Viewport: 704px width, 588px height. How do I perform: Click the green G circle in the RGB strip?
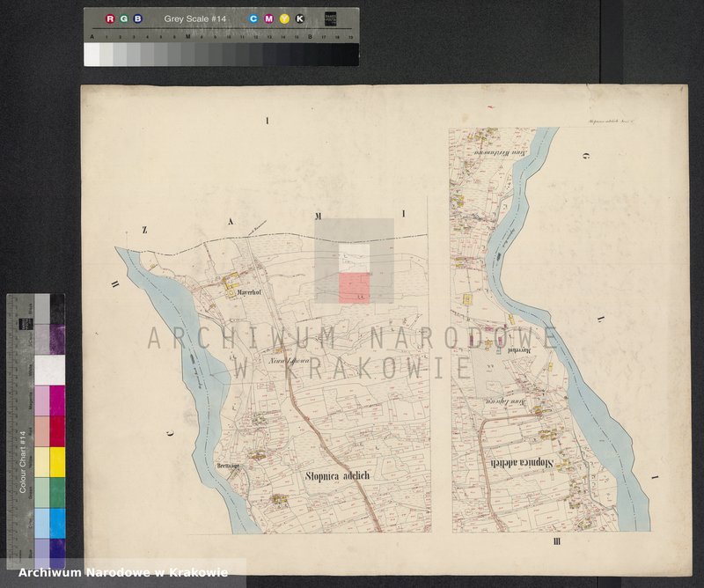point(123,18)
